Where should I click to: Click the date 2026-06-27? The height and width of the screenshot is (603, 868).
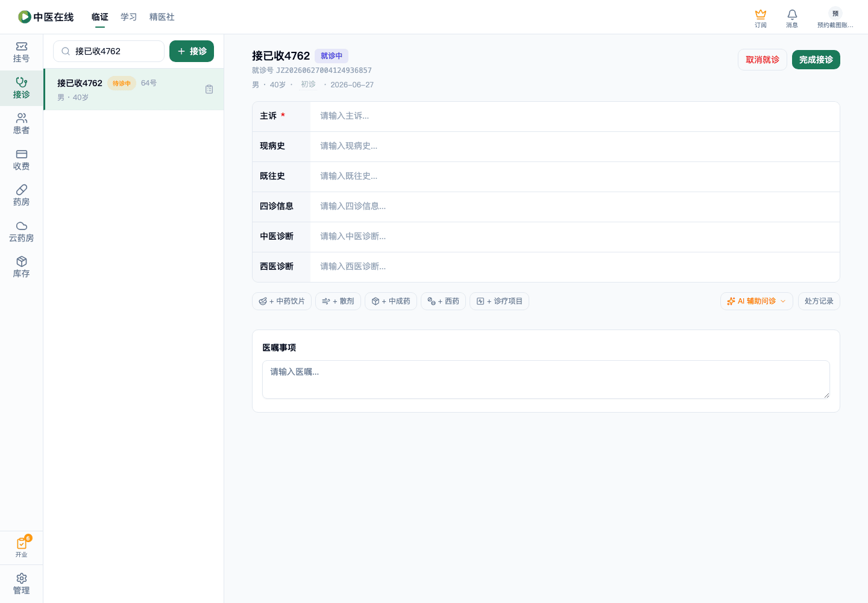352,85
